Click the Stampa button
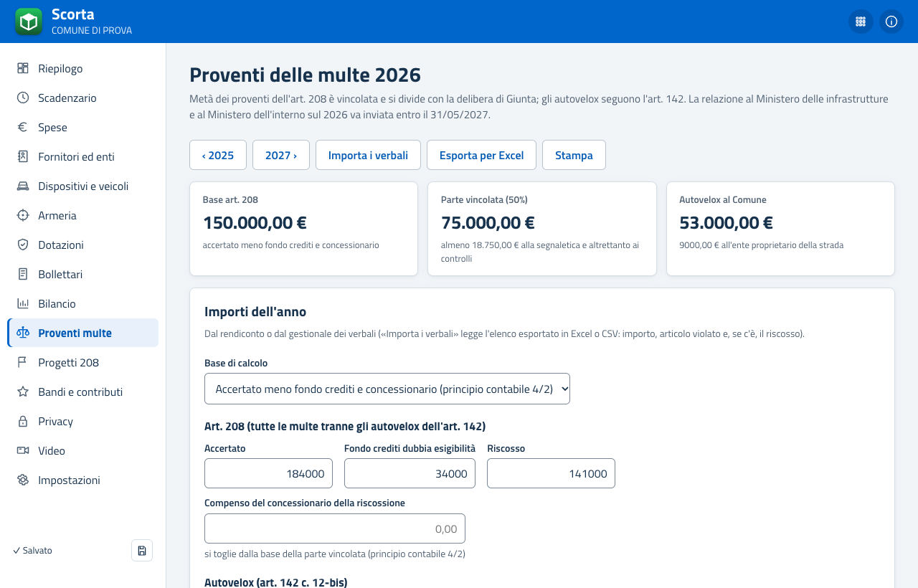The width and height of the screenshot is (918, 588). pos(574,155)
